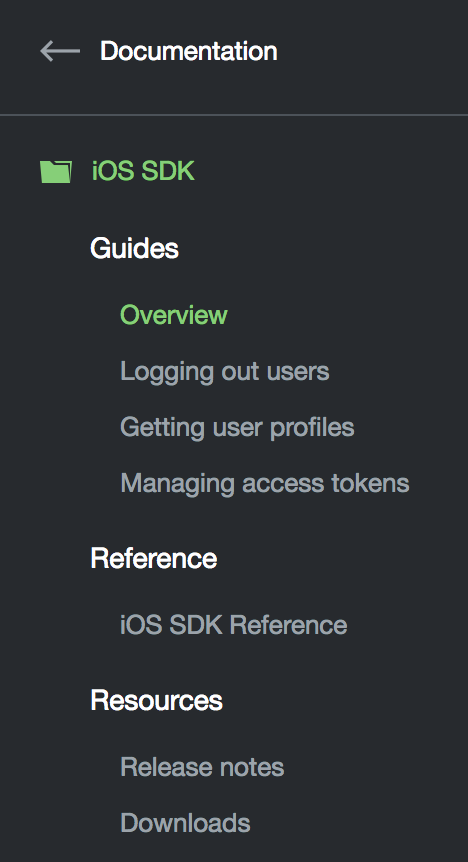Select the Guides section heading
This screenshot has width=468, height=862.
click(135, 248)
